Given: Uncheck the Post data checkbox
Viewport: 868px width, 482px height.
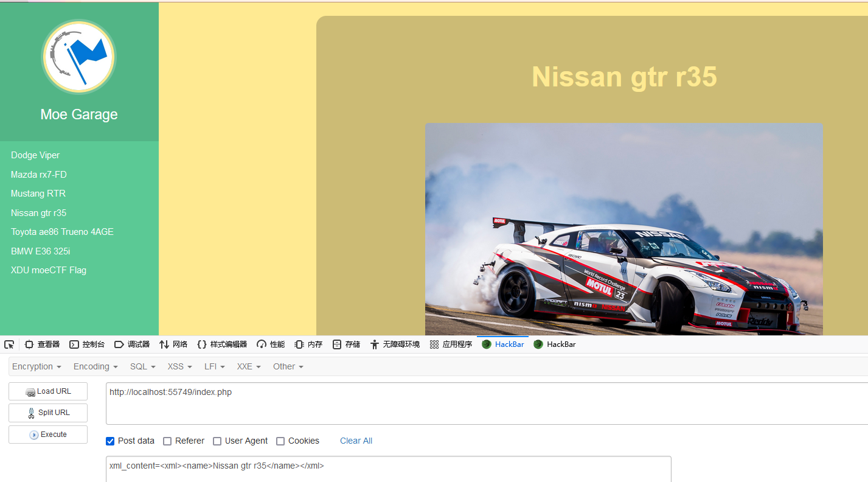Looking at the screenshot, I should pos(110,441).
